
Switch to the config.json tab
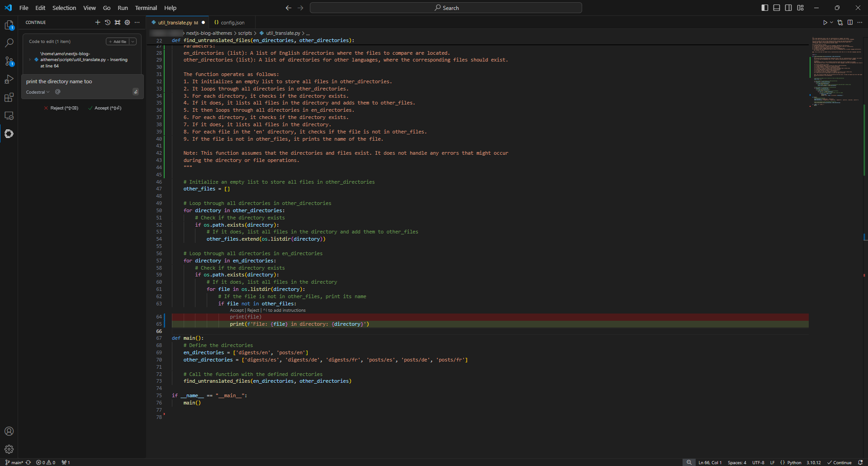tap(232, 23)
